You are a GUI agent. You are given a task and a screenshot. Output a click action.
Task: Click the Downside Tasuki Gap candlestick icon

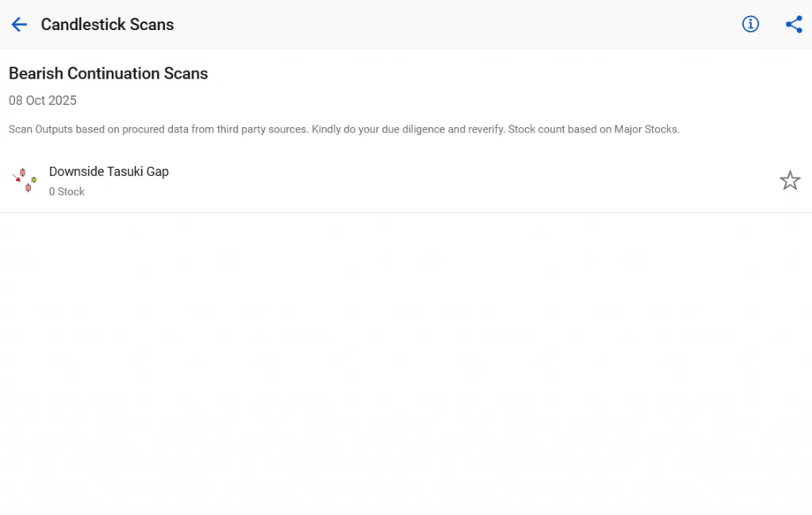(x=25, y=180)
